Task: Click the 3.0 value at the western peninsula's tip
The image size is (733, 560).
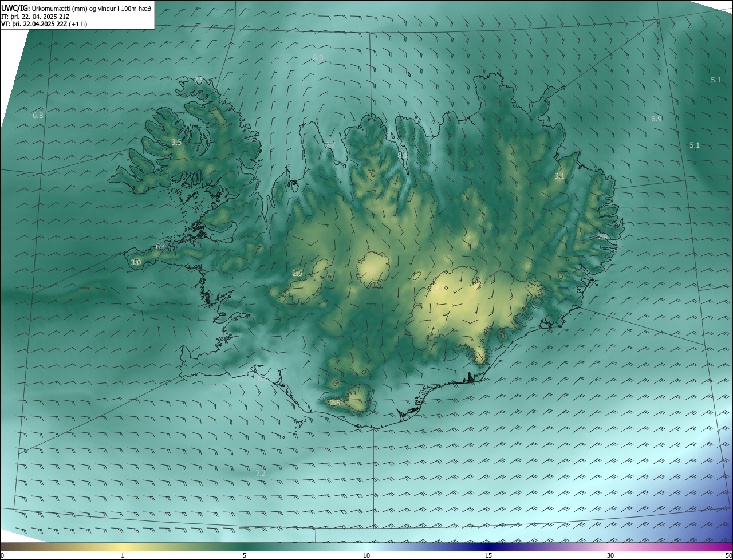Action: (x=136, y=262)
